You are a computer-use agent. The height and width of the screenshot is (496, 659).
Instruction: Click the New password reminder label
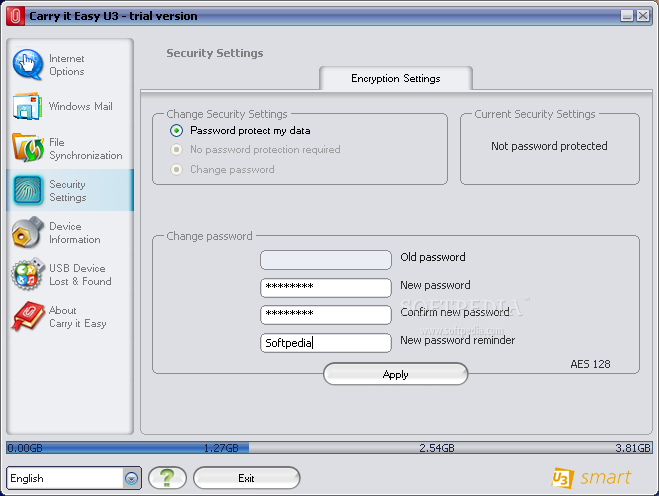(457, 340)
